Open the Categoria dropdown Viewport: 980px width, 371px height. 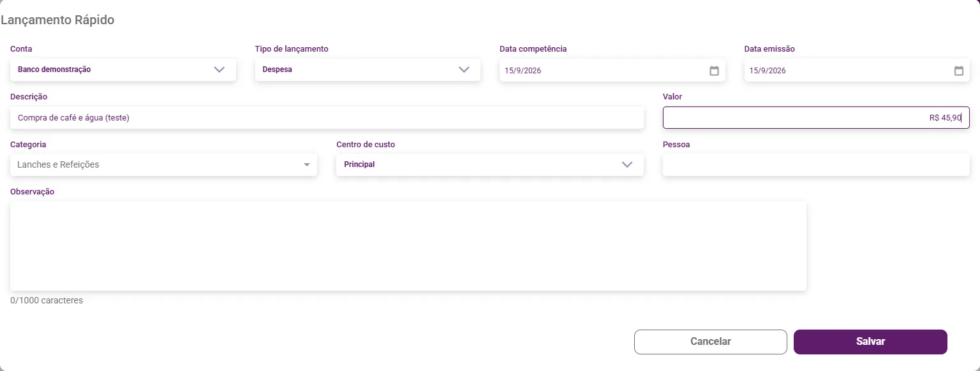tap(164, 164)
